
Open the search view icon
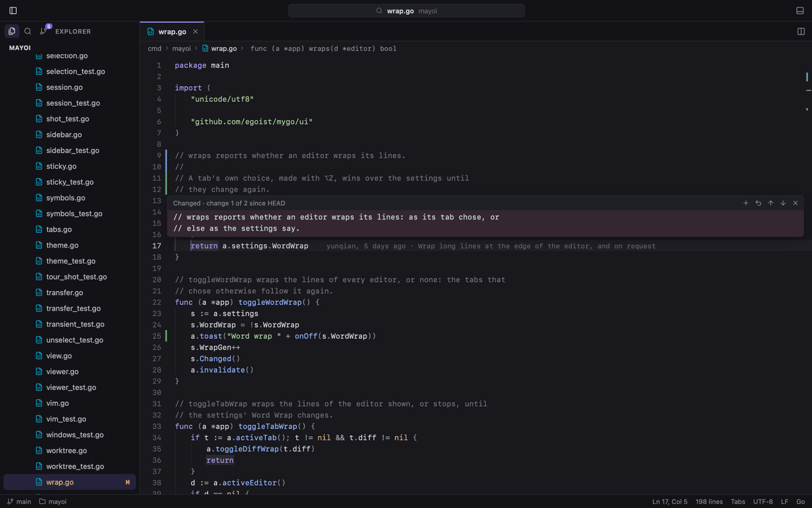tap(28, 31)
